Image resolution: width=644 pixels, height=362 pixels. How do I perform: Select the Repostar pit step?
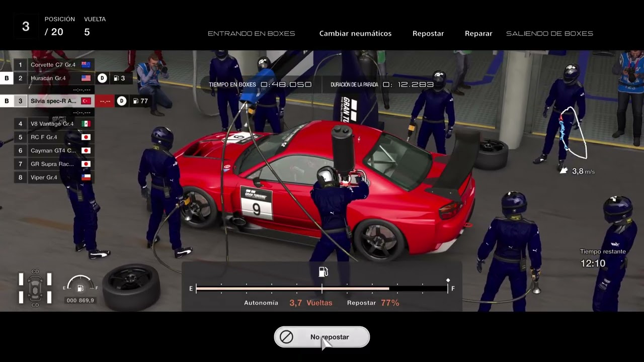[x=428, y=34]
